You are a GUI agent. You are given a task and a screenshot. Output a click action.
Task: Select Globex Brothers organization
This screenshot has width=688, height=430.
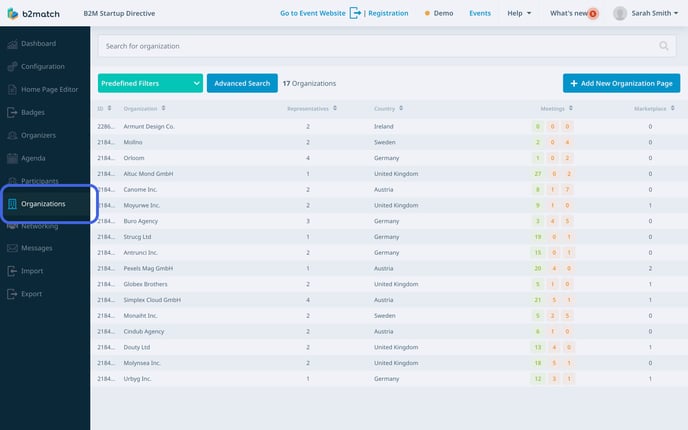pyautogui.click(x=145, y=284)
